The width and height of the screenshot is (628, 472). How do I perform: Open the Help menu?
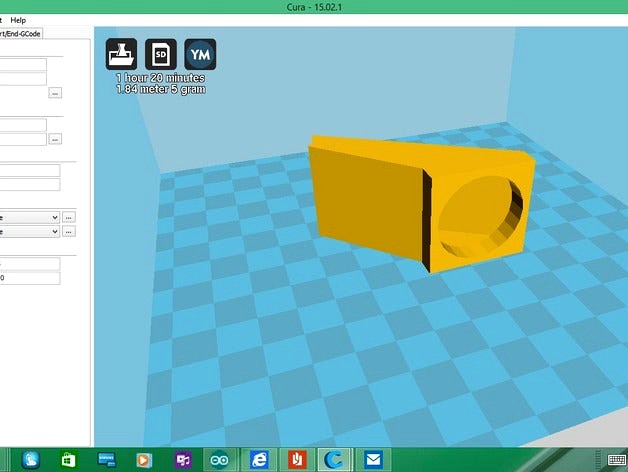click(x=18, y=20)
